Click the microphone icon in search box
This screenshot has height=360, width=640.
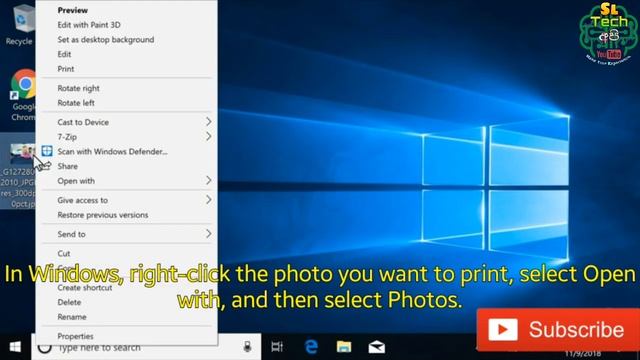[247, 347]
